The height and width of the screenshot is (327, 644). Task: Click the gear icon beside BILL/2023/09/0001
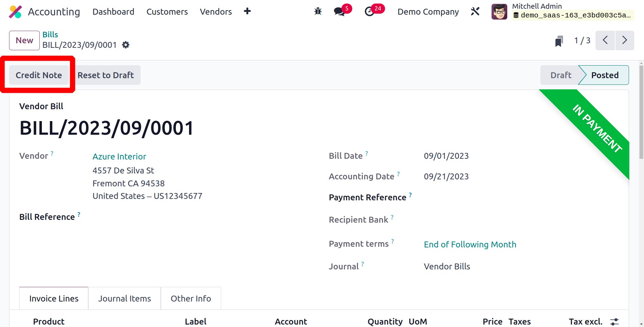pyautogui.click(x=126, y=45)
